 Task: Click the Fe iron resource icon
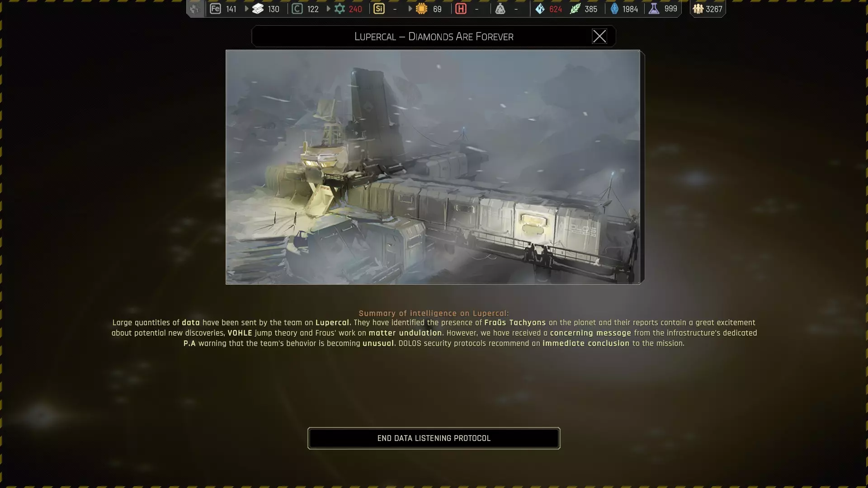pyautogui.click(x=215, y=9)
